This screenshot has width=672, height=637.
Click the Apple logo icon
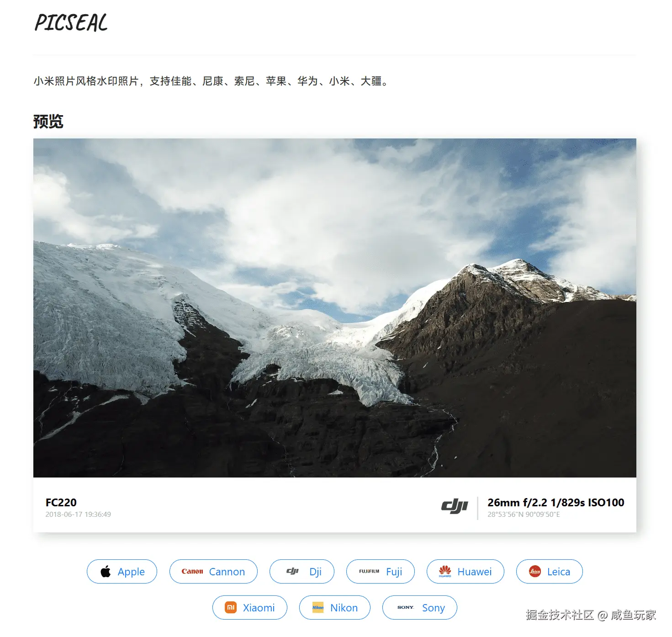(106, 571)
